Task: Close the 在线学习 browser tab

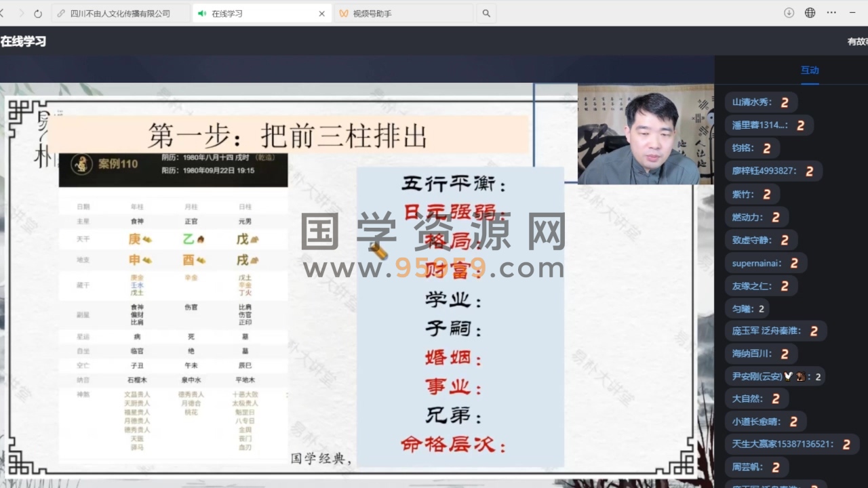Action: pyautogui.click(x=321, y=14)
